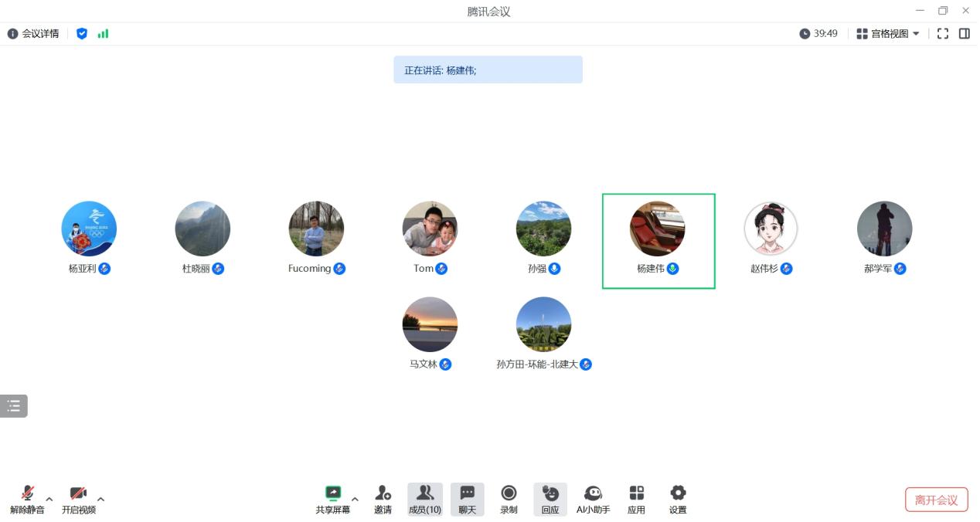Enter full screen mode
The width and height of the screenshot is (980, 522).
click(942, 33)
